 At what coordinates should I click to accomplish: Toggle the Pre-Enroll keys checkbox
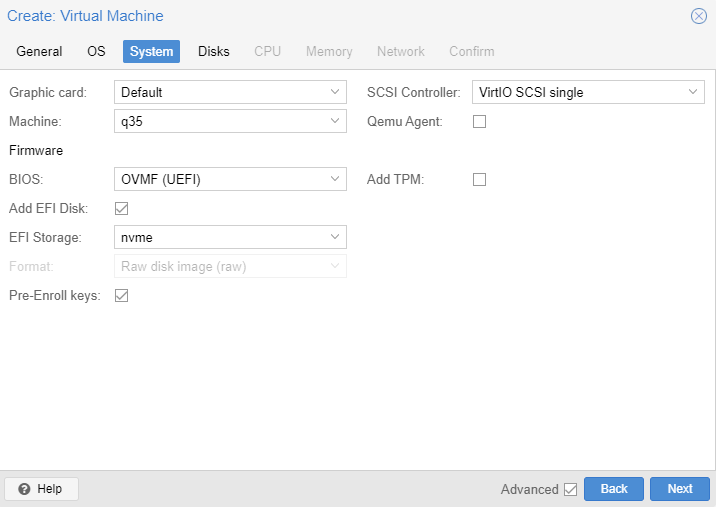pos(121,296)
